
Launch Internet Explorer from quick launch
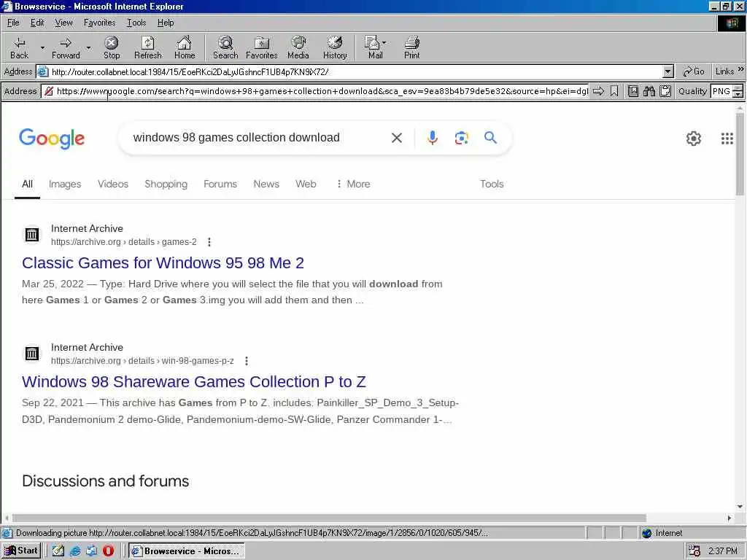click(75, 551)
